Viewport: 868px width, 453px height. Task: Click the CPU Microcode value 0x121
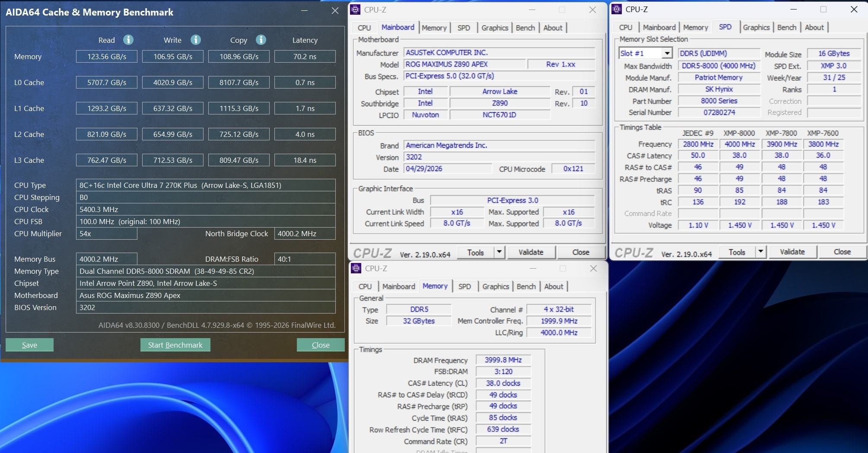coord(573,169)
